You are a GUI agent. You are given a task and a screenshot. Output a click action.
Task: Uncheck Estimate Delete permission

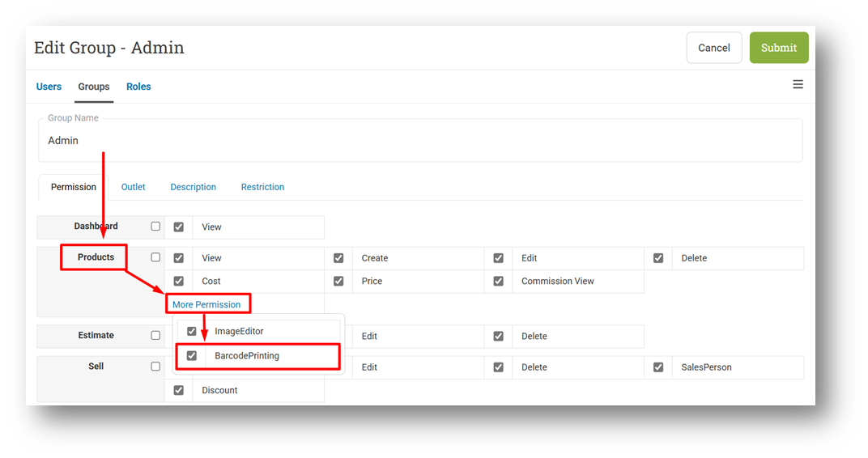pos(498,336)
